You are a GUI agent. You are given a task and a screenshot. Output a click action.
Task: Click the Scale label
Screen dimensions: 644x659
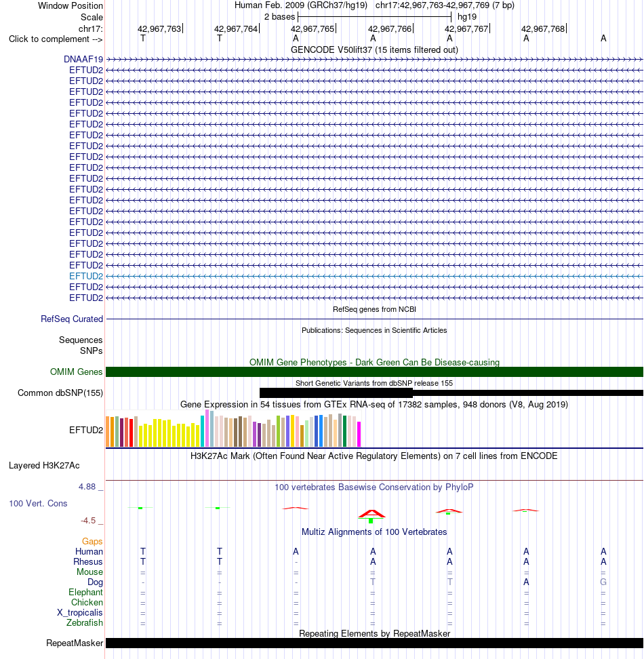tap(92, 17)
